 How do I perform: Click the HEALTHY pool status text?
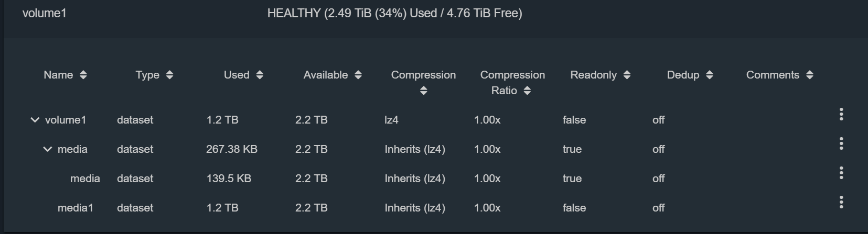(294, 13)
